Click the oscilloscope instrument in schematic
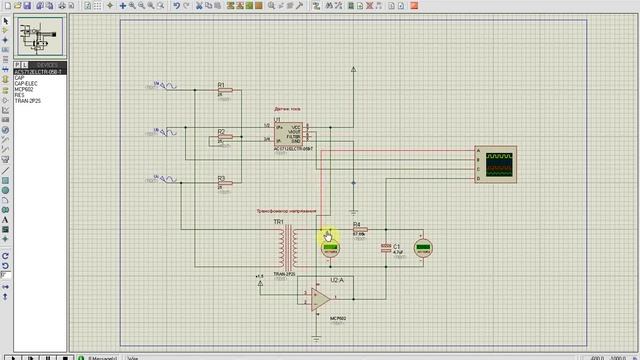Image resolution: width=640 pixels, height=360 pixels. click(x=496, y=164)
